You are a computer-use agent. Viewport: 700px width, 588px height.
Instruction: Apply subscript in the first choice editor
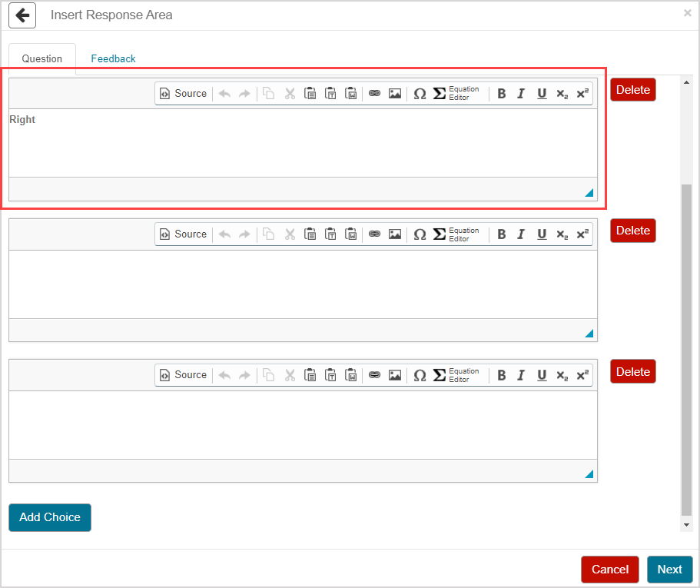coord(562,94)
